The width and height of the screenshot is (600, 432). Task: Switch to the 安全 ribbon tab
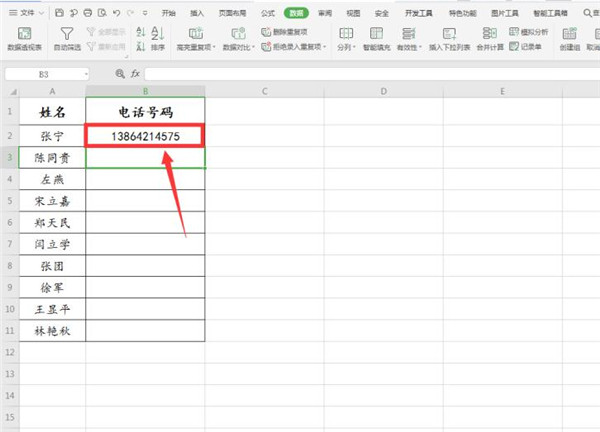point(382,13)
